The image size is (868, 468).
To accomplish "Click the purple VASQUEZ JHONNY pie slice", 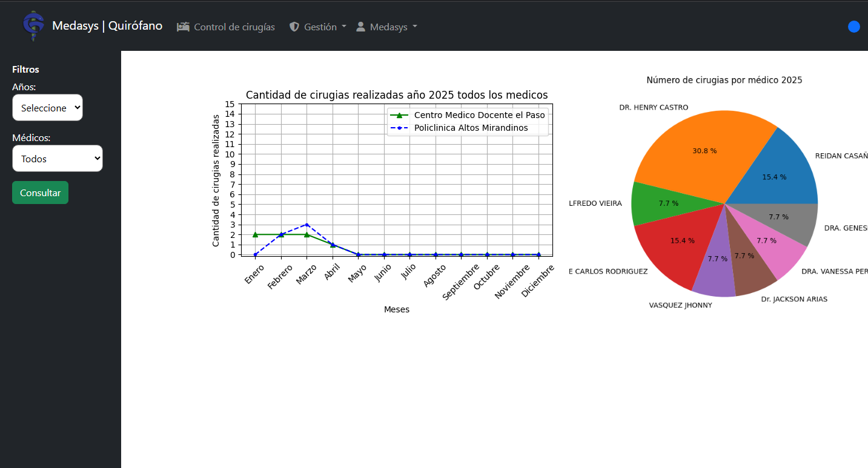I will [x=717, y=260].
